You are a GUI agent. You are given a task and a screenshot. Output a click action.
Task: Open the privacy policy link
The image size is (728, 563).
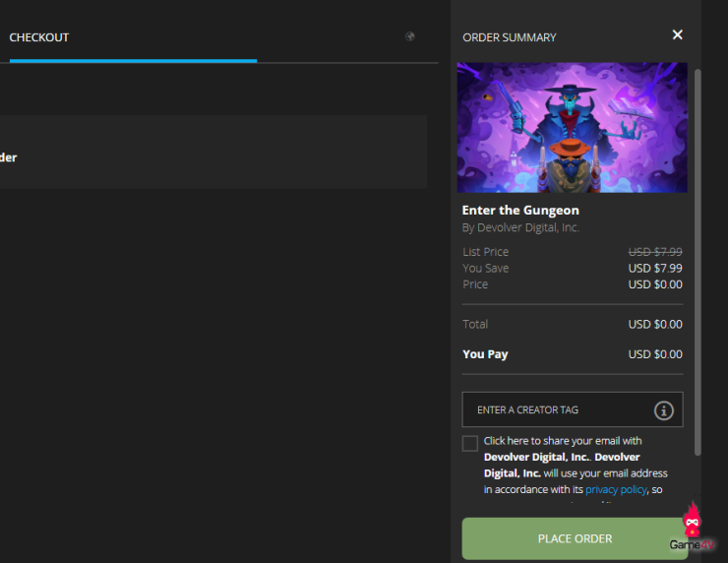point(616,489)
